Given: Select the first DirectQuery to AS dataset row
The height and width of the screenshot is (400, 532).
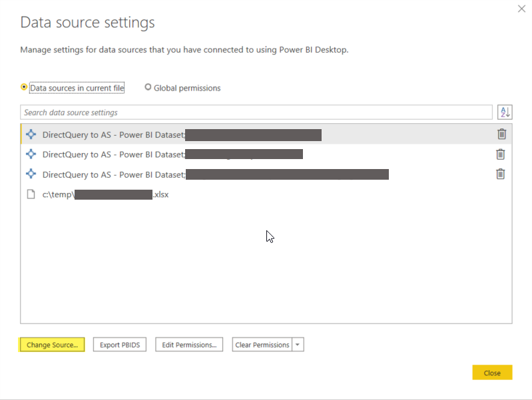Looking at the screenshot, I should tap(266, 134).
